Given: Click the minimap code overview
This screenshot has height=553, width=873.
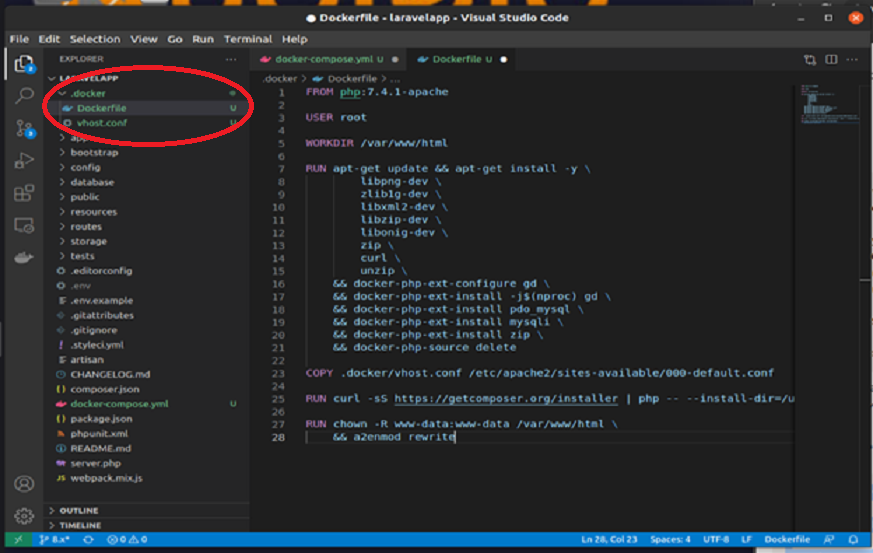Looking at the screenshot, I should (x=830, y=104).
